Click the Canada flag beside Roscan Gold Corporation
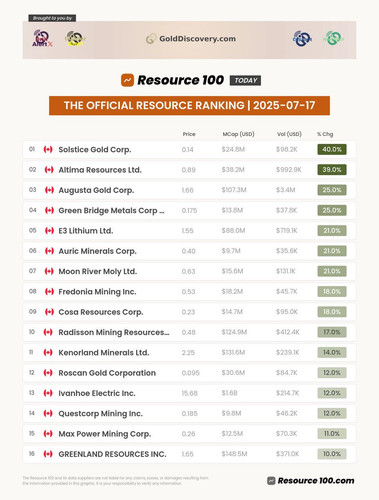The width and height of the screenshot is (379, 500). [48, 373]
